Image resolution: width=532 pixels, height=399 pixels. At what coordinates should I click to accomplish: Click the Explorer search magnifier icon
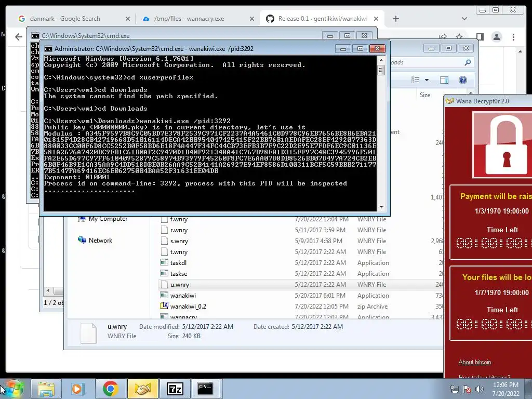tap(468, 62)
